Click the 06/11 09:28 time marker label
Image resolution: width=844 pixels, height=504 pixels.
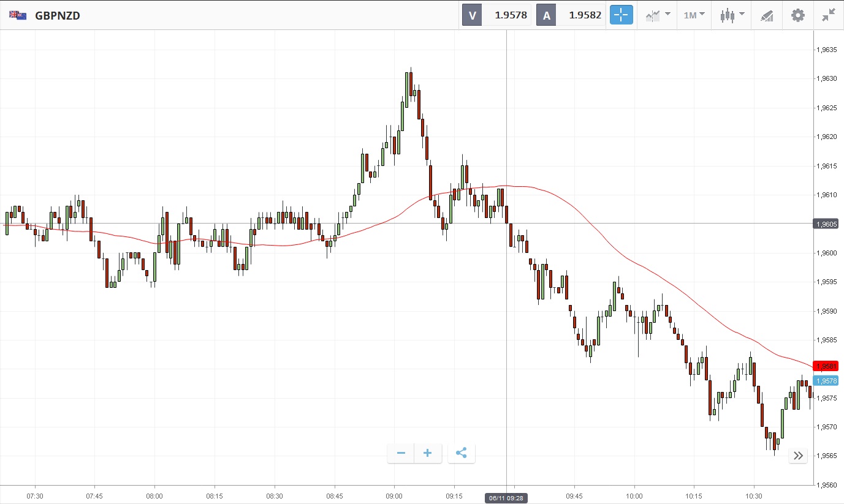click(x=506, y=498)
